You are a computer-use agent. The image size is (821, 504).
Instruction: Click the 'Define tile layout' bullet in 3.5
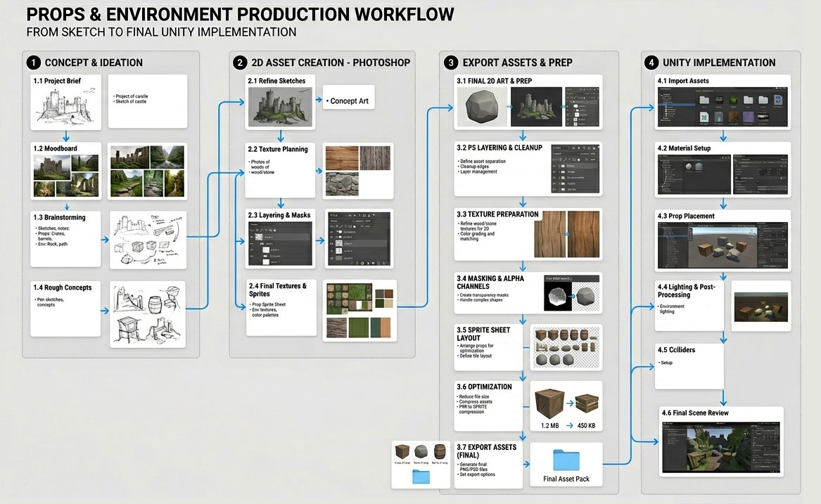click(476, 356)
